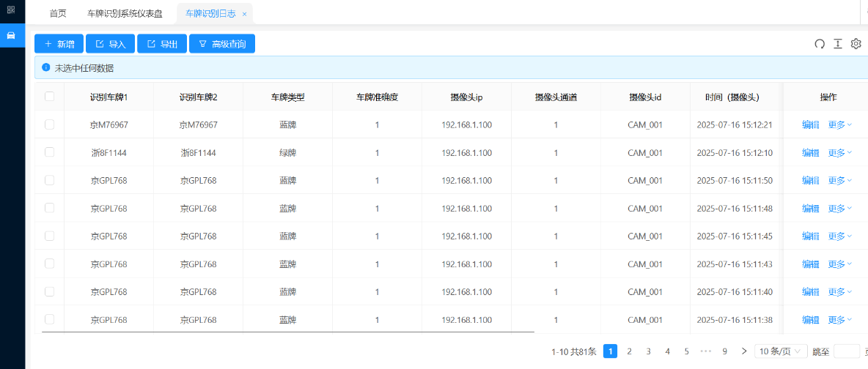Viewport: 868px width, 369px height.
Task: Click the 摄像头id column header
Action: (x=645, y=97)
